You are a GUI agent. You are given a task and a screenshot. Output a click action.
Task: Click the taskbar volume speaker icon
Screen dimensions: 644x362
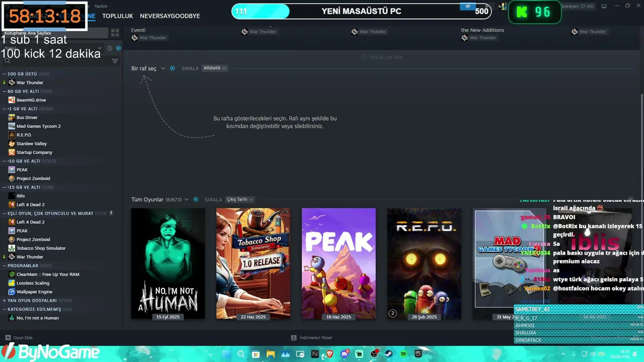click(593, 354)
